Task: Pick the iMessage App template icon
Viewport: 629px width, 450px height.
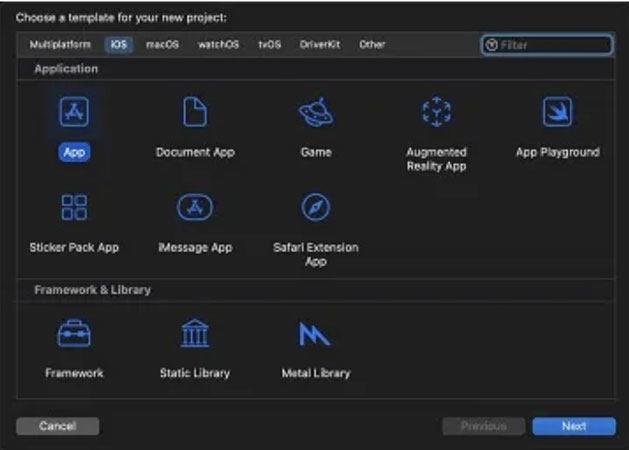Action: [x=195, y=208]
